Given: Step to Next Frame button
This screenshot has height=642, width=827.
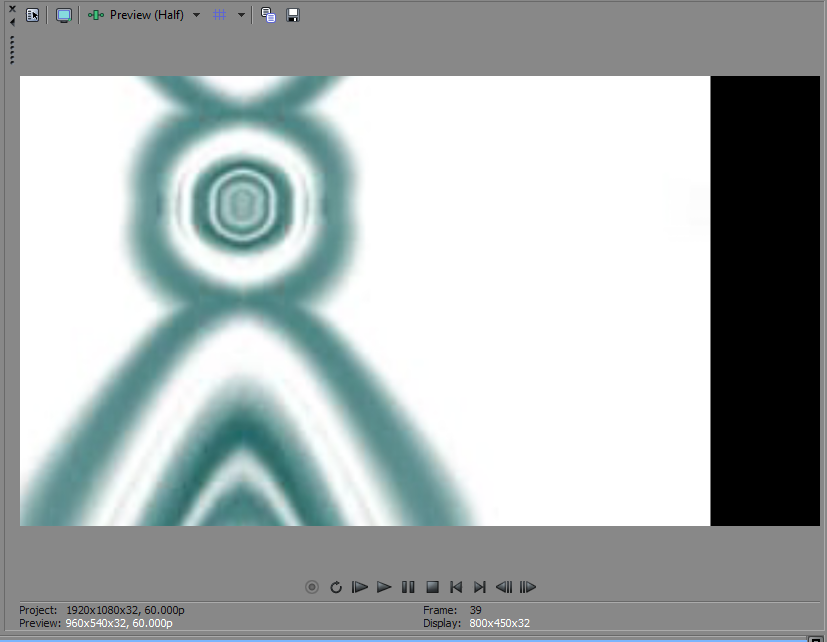Looking at the screenshot, I should pos(528,587).
